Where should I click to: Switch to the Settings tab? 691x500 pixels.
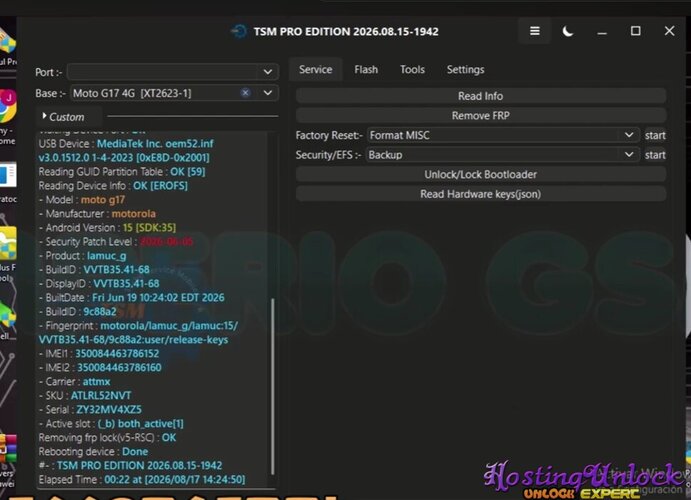tap(465, 70)
